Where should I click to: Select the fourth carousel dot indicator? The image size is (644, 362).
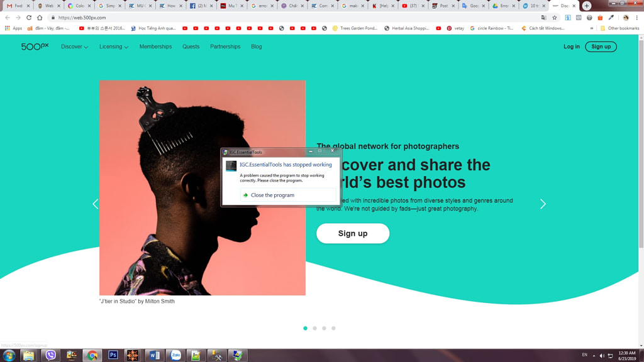(333, 328)
